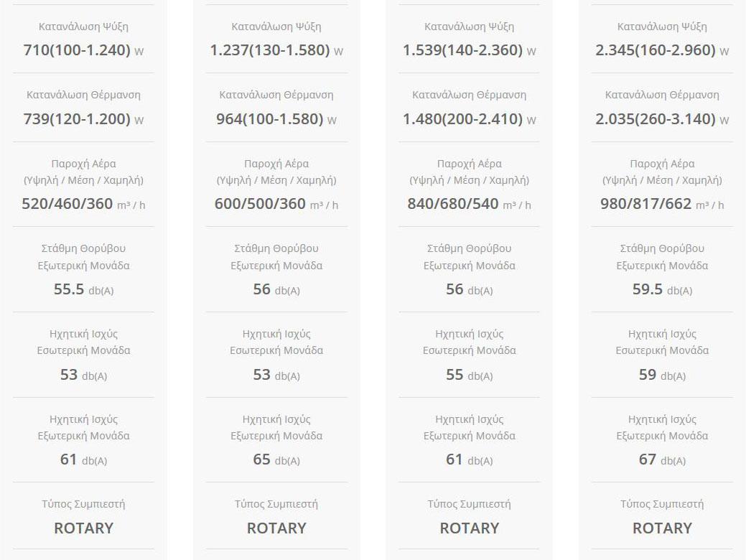Select the 2.345(160-2.960) W cooling consumption figure
This screenshot has height=560, width=746.
click(x=662, y=50)
